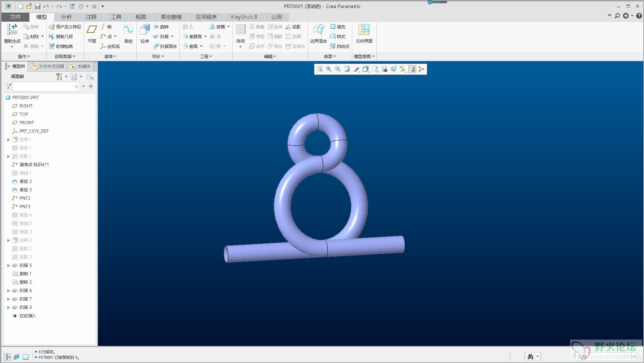The width and height of the screenshot is (644, 363).
Task: Click Zoom In in the graphics toolbar
Action: pos(329,69)
